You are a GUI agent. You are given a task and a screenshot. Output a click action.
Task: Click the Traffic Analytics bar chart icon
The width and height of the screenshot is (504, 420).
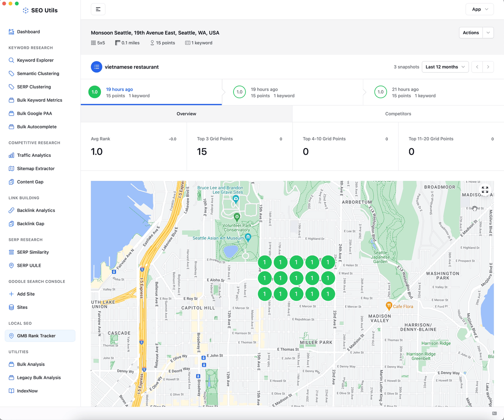pos(11,155)
